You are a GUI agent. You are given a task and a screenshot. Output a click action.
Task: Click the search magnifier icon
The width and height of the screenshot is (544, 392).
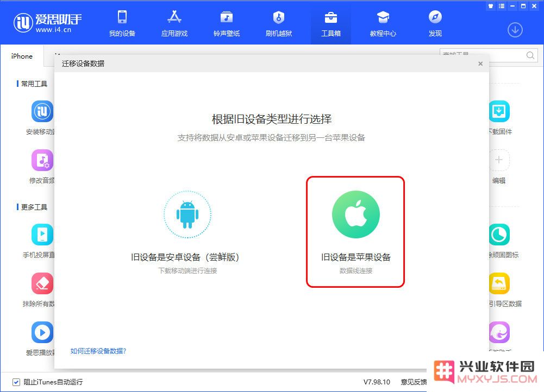click(530, 55)
